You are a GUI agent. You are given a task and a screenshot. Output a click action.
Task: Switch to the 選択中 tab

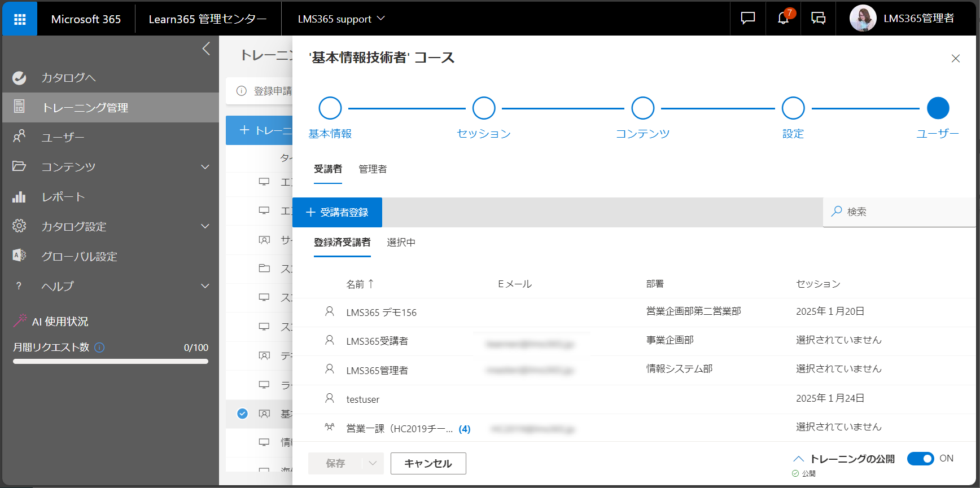tap(401, 243)
